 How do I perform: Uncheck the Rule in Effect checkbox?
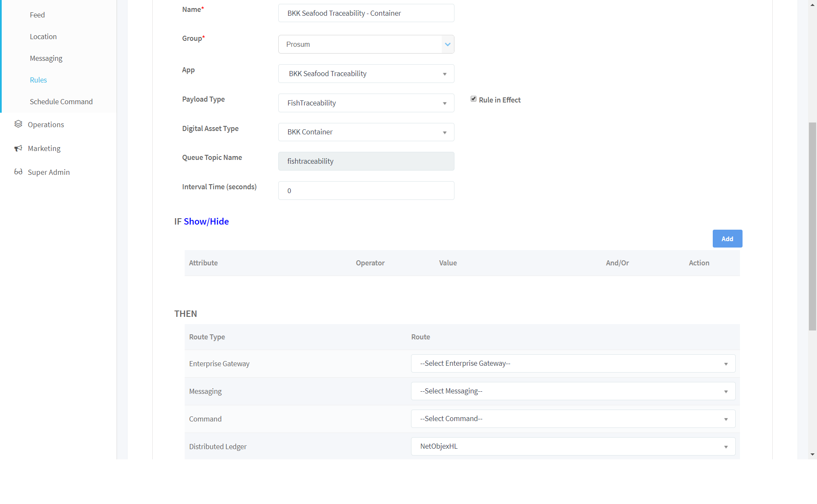coord(473,99)
